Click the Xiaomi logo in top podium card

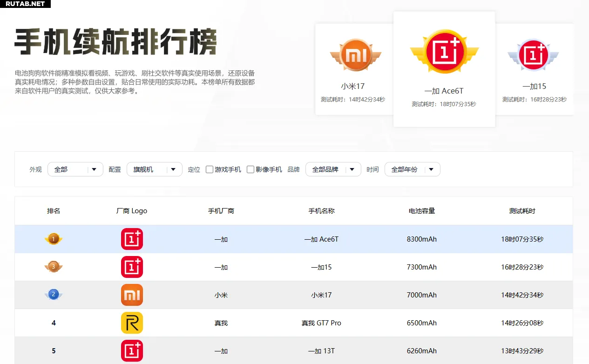pos(355,56)
